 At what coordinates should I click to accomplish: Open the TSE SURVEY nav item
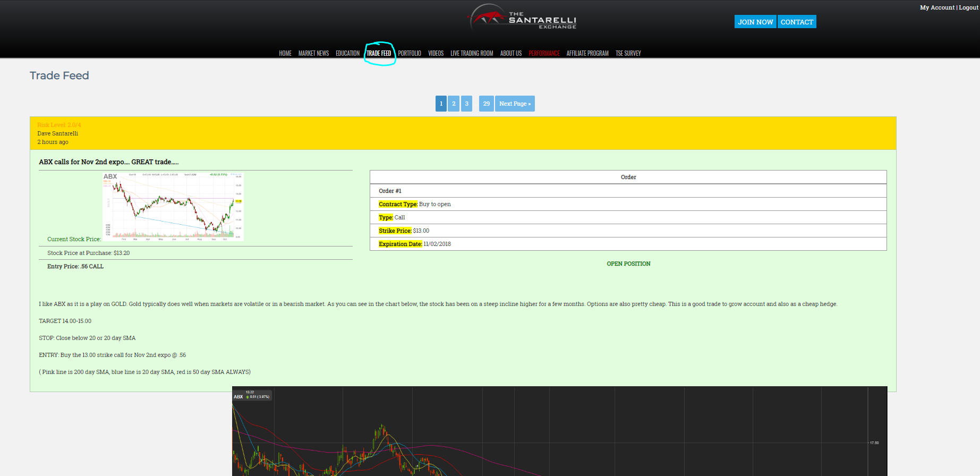coord(628,53)
